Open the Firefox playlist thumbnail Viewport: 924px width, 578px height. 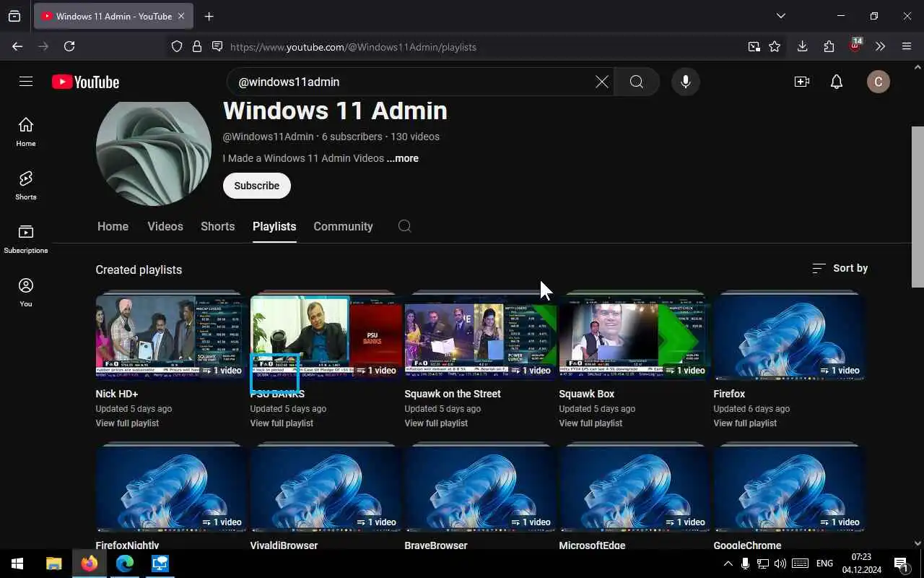click(789, 335)
